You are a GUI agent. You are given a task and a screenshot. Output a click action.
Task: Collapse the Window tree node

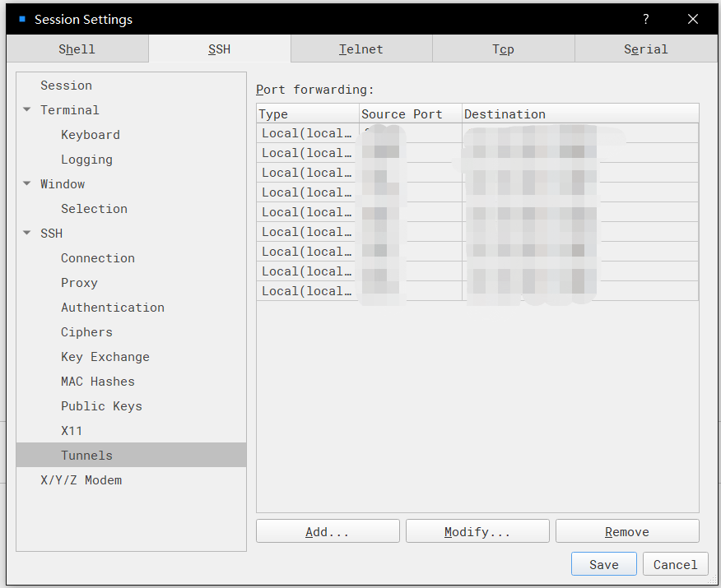pyautogui.click(x=27, y=183)
